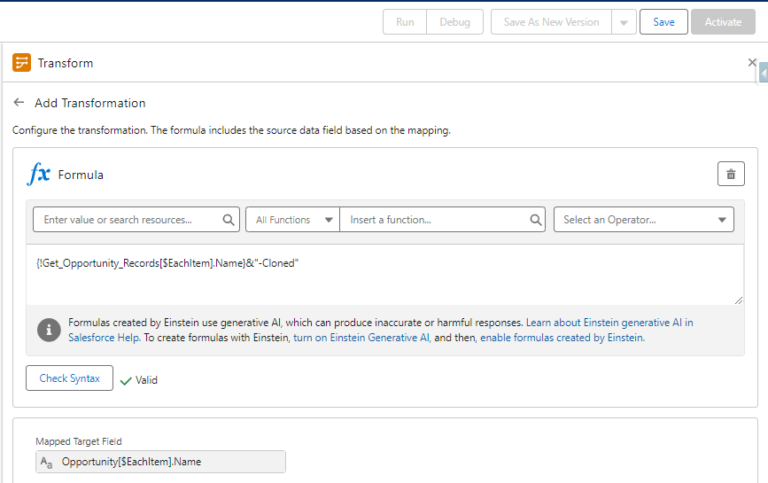This screenshot has height=483, width=768.
Task: Delete the formula using the trash icon
Action: pyautogui.click(x=731, y=174)
